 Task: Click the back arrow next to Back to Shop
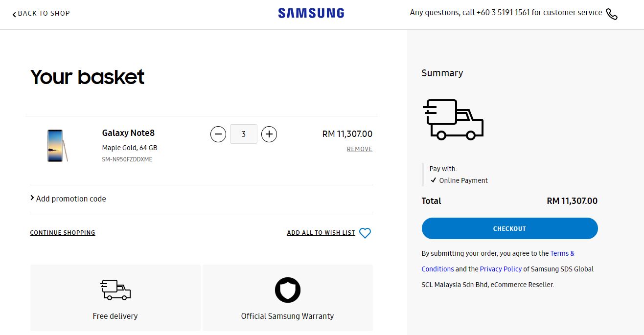tap(14, 14)
